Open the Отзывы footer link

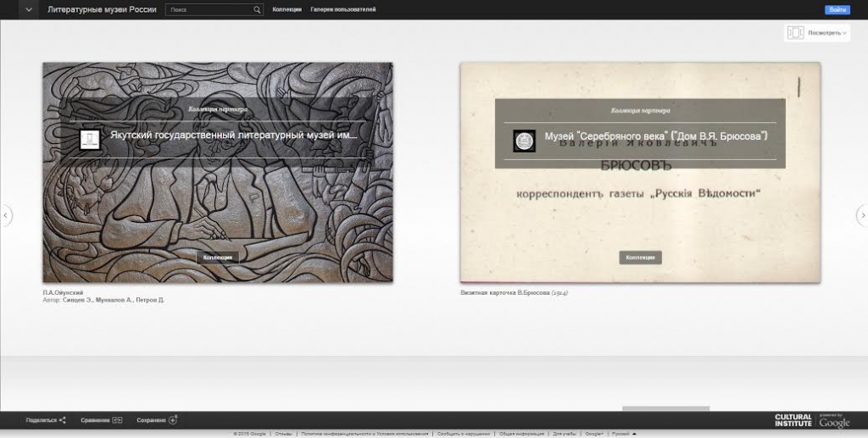(x=283, y=434)
